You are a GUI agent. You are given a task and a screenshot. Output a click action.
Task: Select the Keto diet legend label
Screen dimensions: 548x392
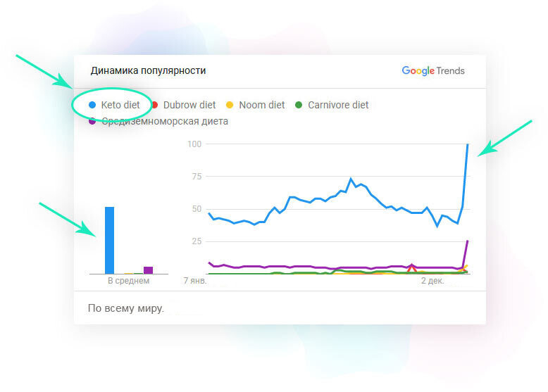[120, 105]
